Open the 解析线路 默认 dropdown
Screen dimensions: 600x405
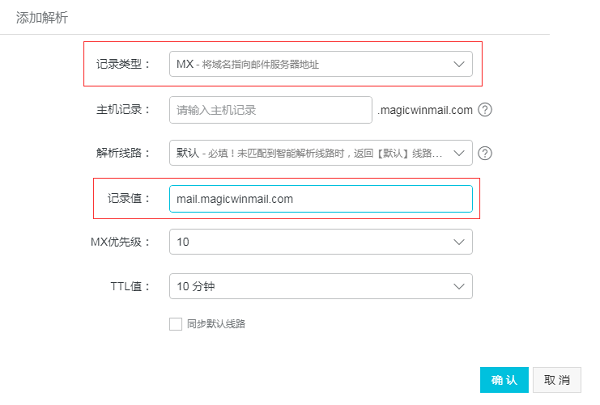pyautogui.click(x=321, y=153)
